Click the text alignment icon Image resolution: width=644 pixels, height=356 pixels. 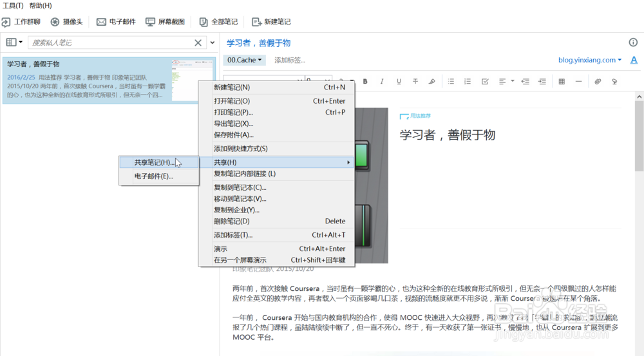502,81
